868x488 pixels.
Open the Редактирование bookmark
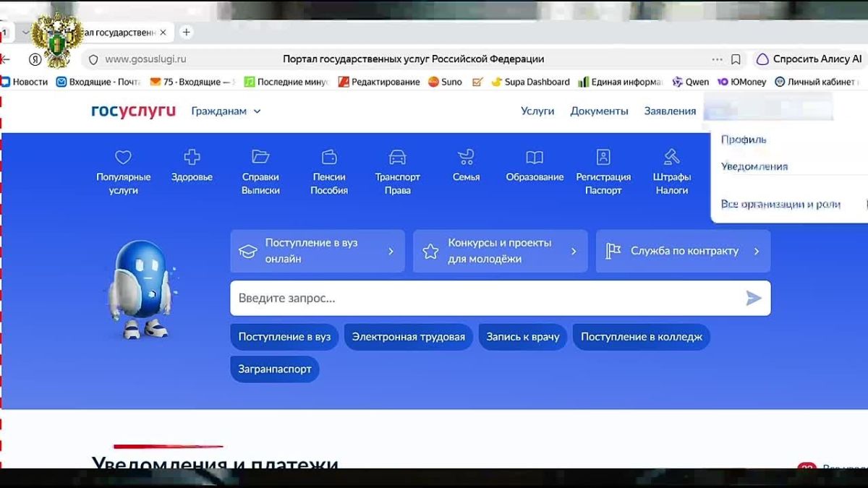coord(379,82)
